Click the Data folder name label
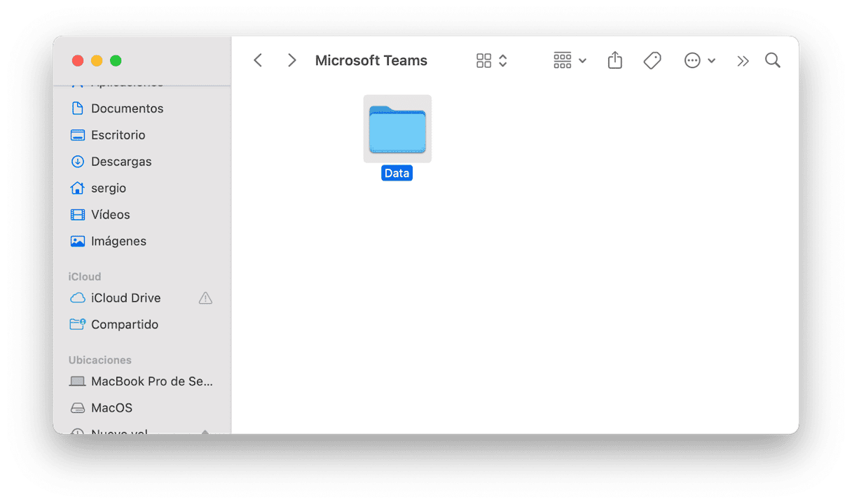 click(397, 173)
